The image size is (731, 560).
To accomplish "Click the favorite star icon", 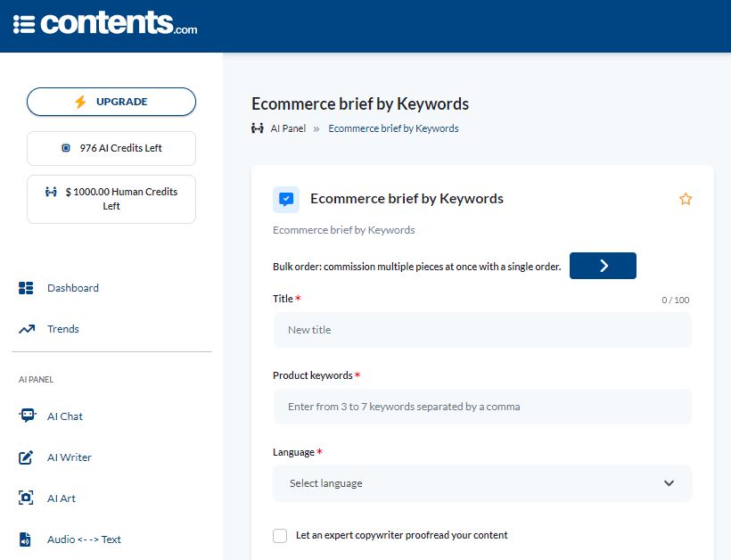I will [x=686, y=199].
